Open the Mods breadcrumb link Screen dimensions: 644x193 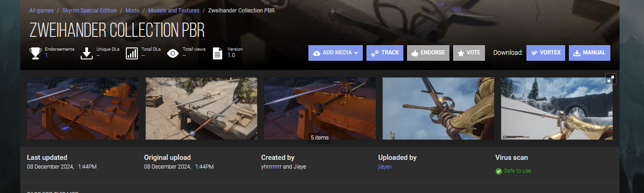tap(132, 10)
